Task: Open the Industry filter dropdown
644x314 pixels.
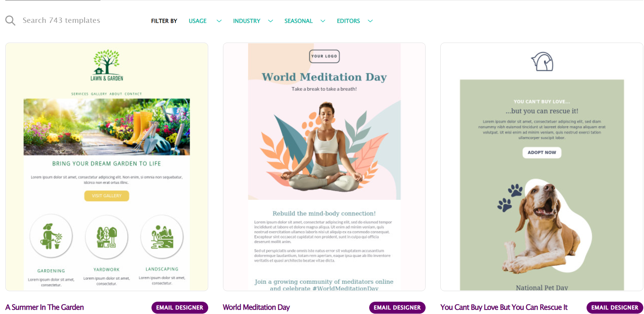Action: 253,21
